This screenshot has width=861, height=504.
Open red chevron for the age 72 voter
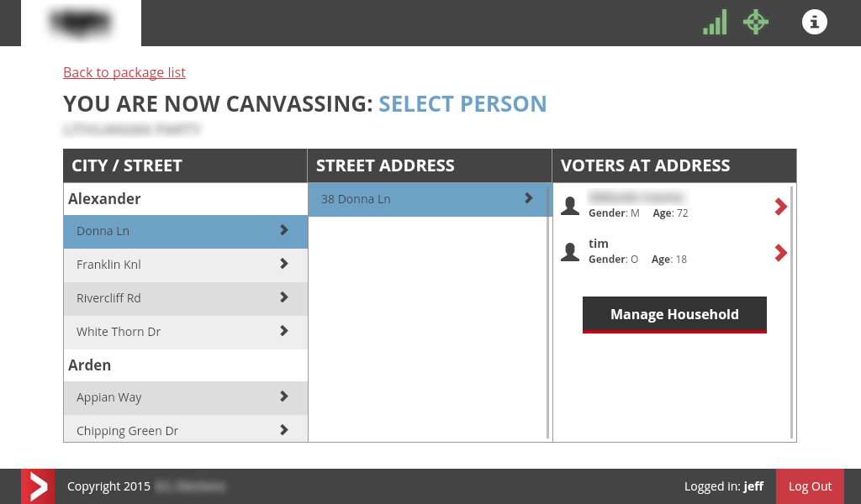780,206
